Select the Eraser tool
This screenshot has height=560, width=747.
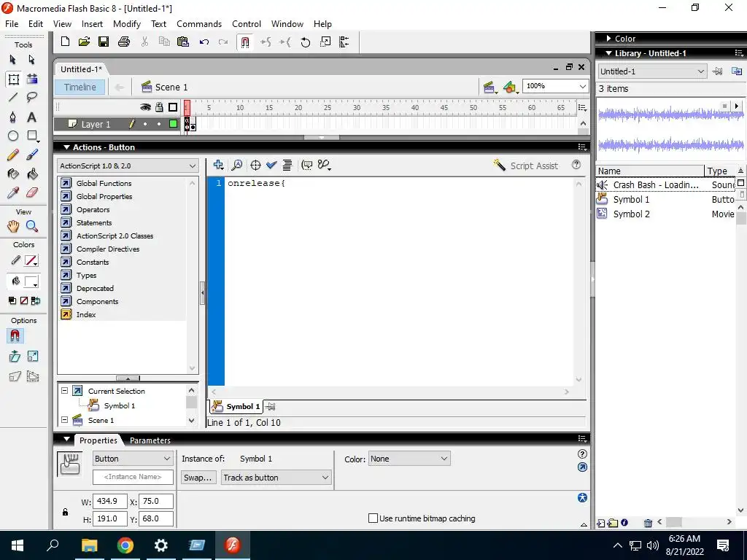31,192
